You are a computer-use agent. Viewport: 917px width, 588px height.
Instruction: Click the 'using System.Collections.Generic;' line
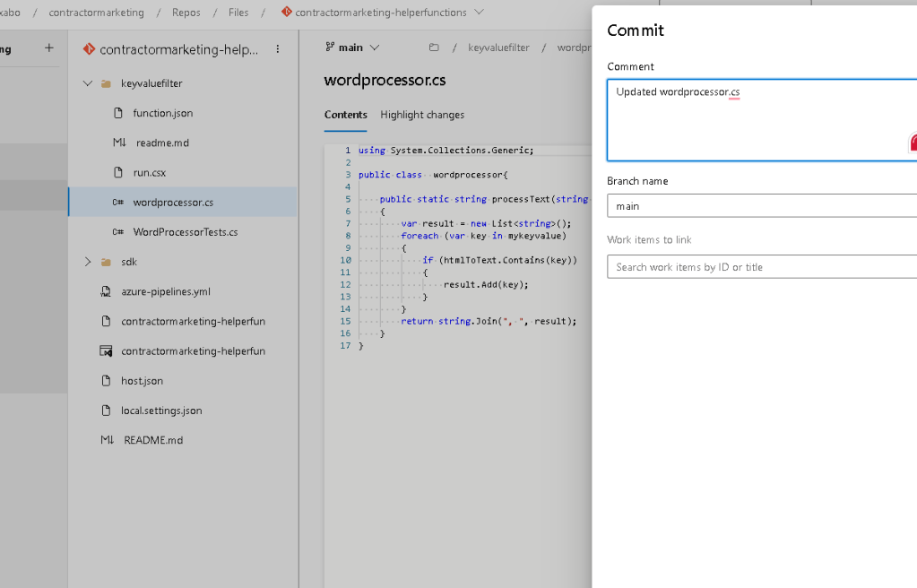446,151
